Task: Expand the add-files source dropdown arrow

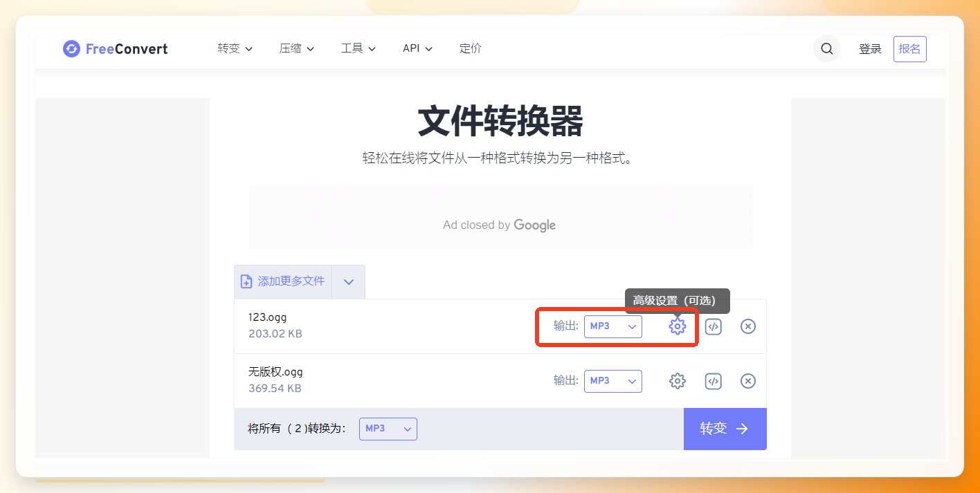Action: (349, 282)
